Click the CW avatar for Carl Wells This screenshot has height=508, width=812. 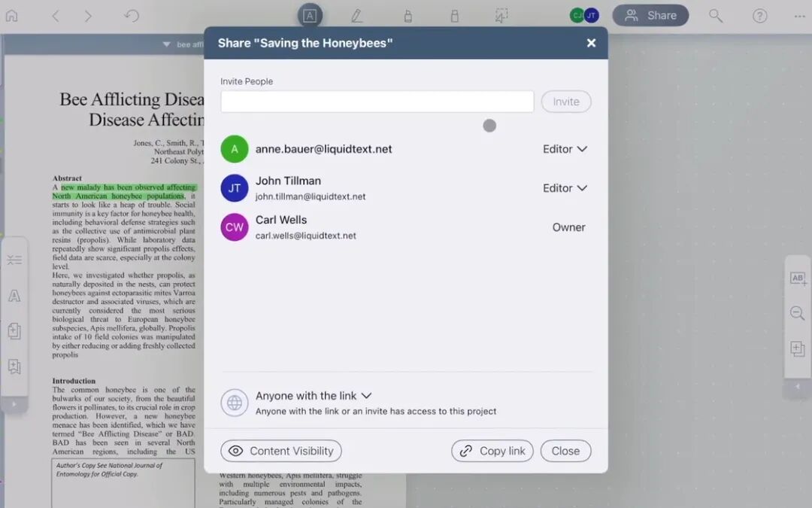(235, 227)
